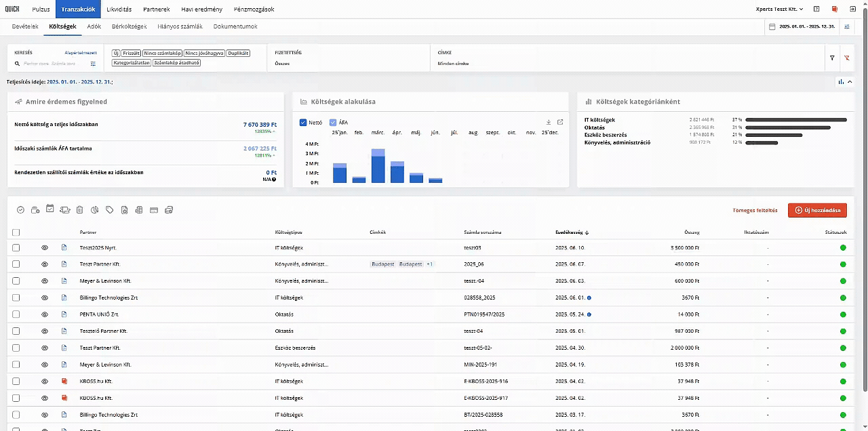Image resolution: width=868 pixels, height=431 pixels.
Task: Click the March bar in the cost chart
Action: [x=378, y=165]
